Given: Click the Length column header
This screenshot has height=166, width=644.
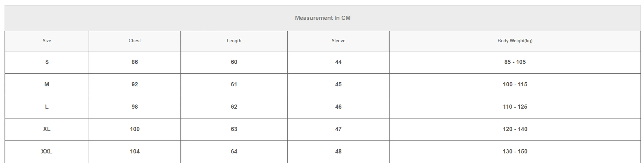Looking at the screenshot, I should [x=234, y=41].
